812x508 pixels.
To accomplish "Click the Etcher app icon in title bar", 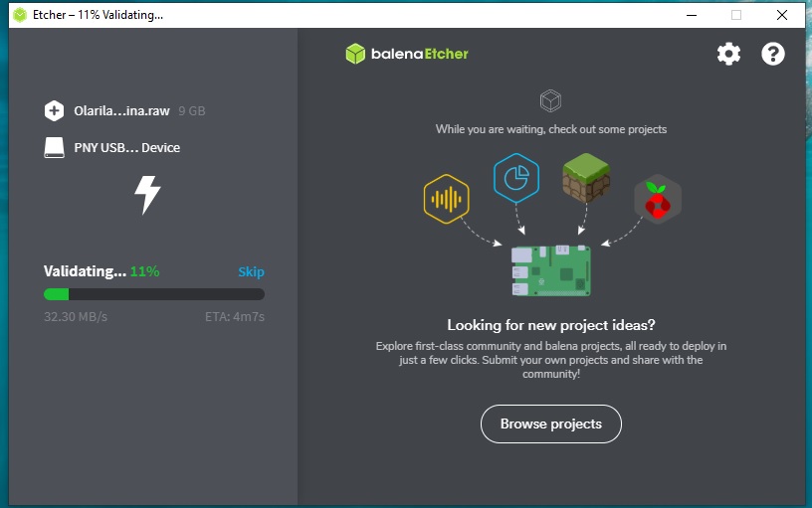I will tap(20, 15).
